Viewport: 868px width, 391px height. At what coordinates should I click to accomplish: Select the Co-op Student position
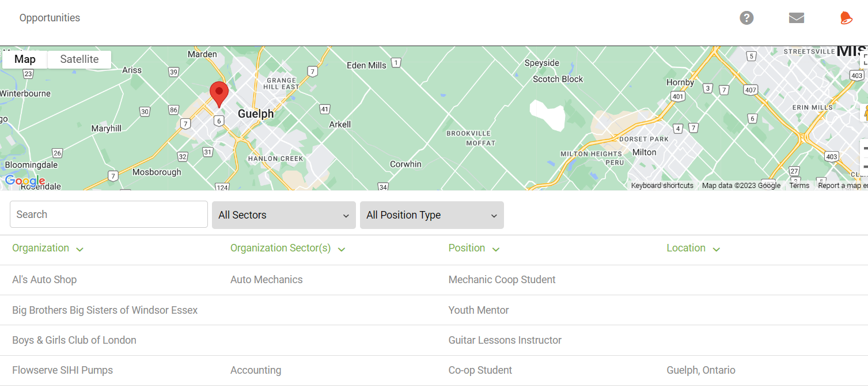(x=480, y=370)
